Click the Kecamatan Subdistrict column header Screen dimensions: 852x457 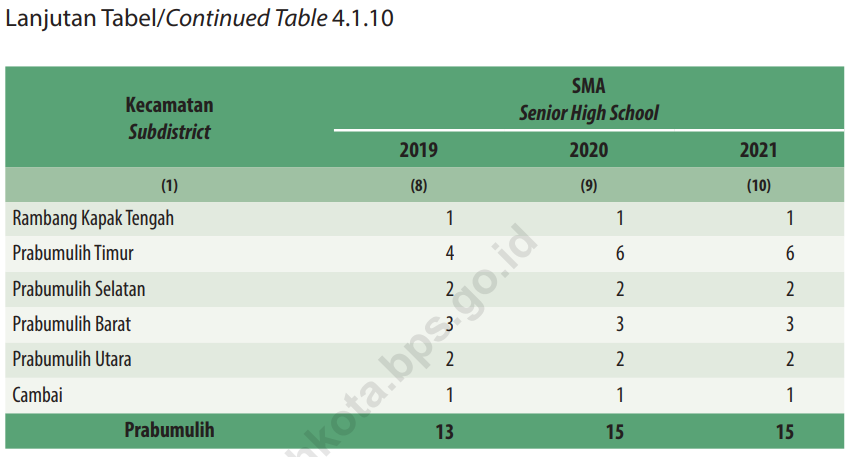point(169,118)
